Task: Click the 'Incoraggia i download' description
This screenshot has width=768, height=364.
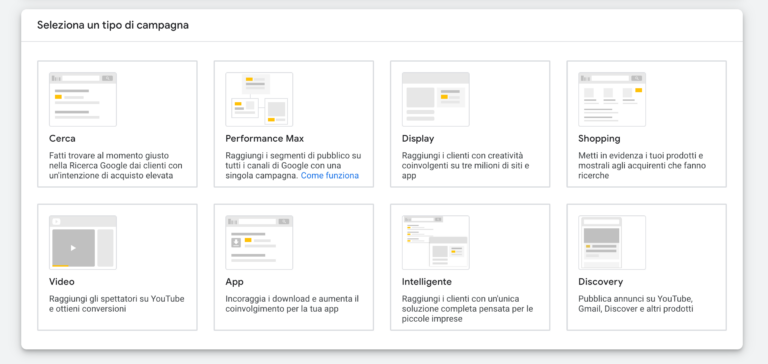Action: pyautogui.click(x=292, y=304)
